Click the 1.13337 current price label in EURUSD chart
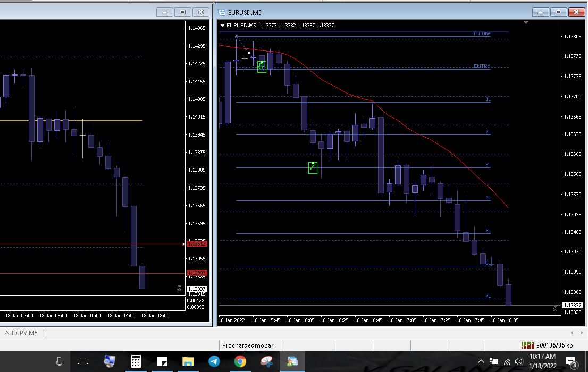Screen dimensions: 588x372 (x=572, y=305)
